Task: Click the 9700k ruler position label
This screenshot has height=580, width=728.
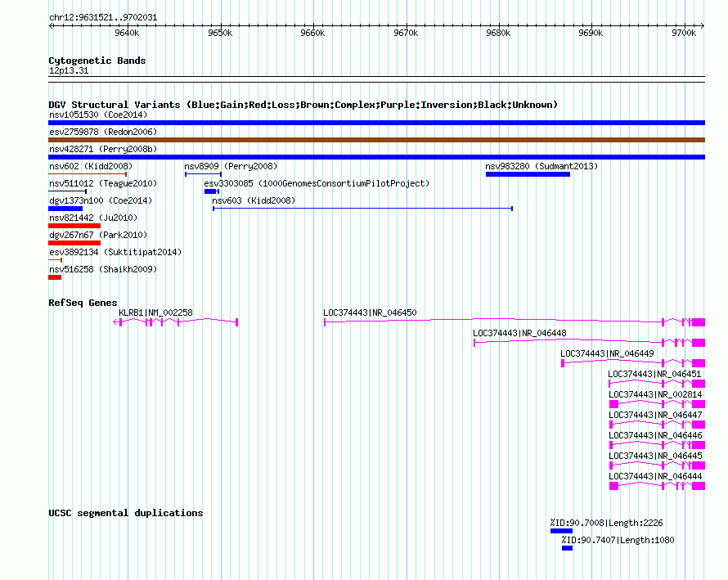Action: pyautogui.click(x=684, y=33)
